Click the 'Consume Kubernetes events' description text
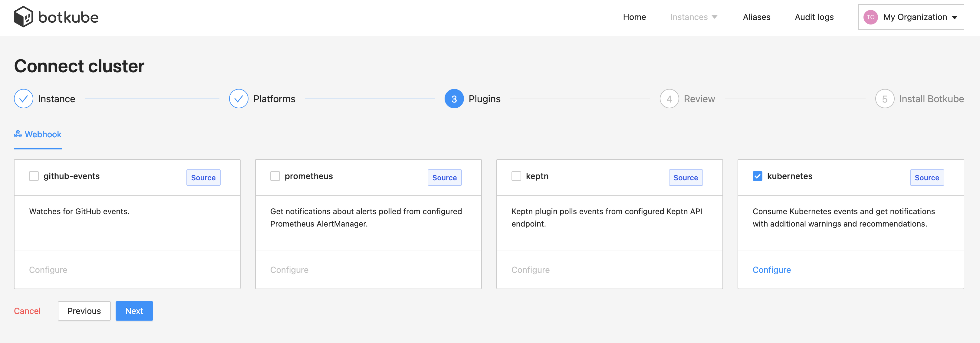The width and height of the screenshot is (980, 343). 844,217
